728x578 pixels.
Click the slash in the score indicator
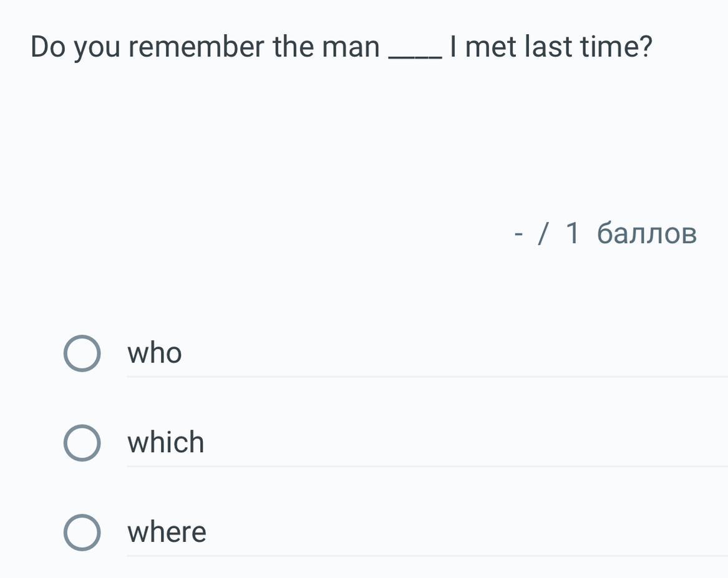click(x=544, y=234)
